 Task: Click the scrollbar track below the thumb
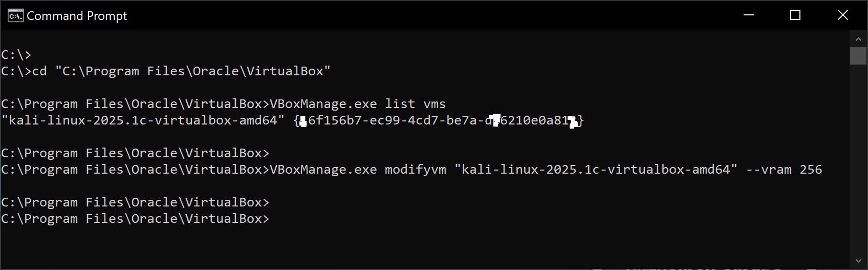pos(858,159)
